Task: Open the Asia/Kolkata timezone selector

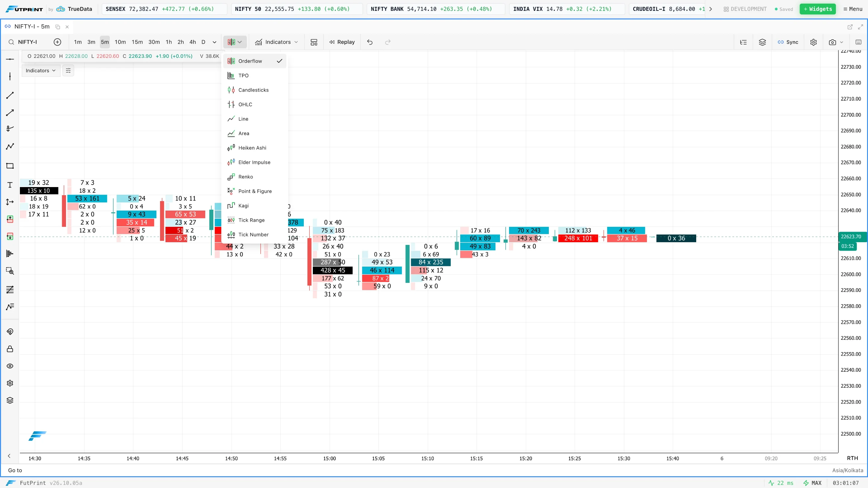Action: 848,471
